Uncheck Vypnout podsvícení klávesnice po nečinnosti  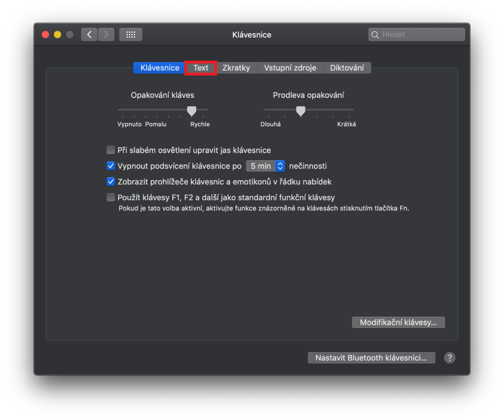[x=110, y=166]
